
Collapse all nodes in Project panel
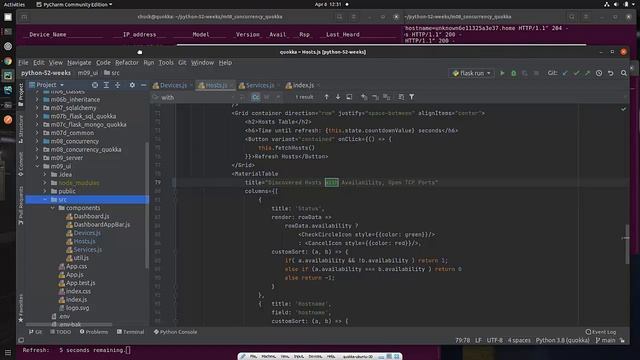pos(118,85)
